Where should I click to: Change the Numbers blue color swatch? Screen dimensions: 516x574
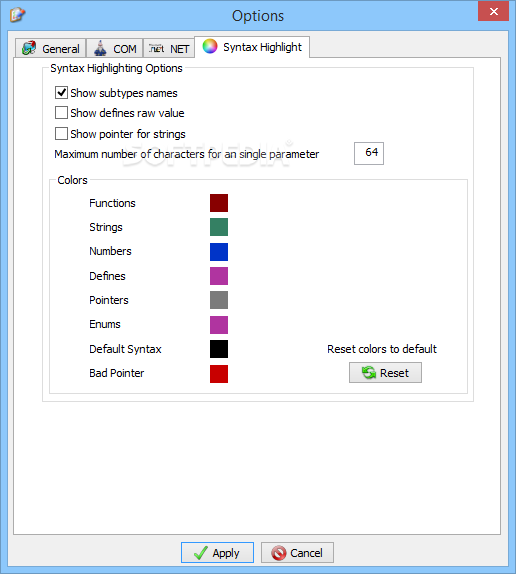click(219, 252)
